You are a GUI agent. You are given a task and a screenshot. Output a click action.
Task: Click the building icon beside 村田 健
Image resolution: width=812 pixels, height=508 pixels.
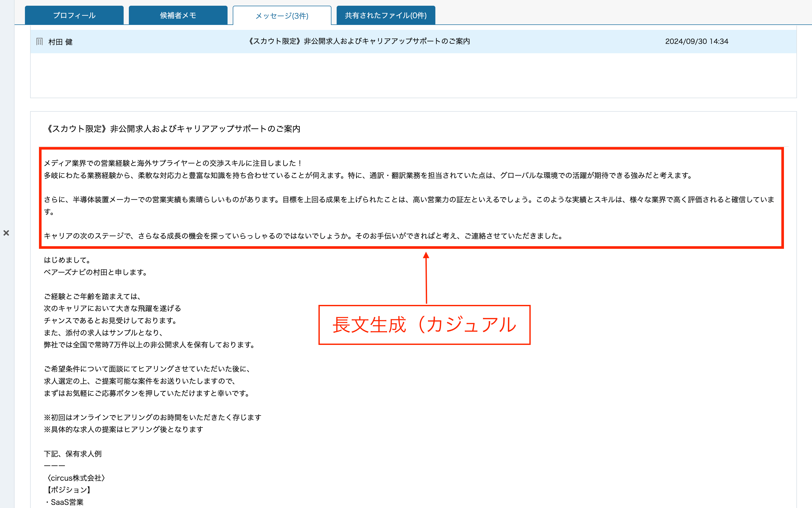40,42
